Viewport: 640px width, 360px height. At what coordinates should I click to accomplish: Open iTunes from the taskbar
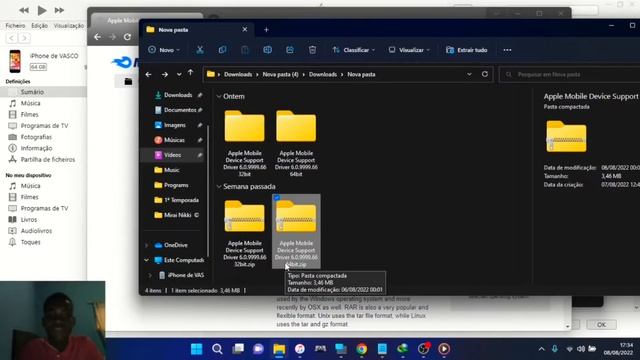(x=300, y=349)
